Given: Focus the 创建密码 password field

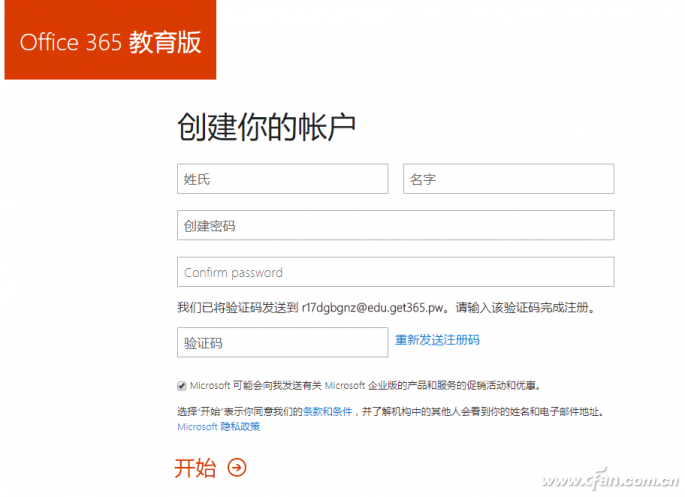Looking at the screenshot, I should [x=395, y=225].
